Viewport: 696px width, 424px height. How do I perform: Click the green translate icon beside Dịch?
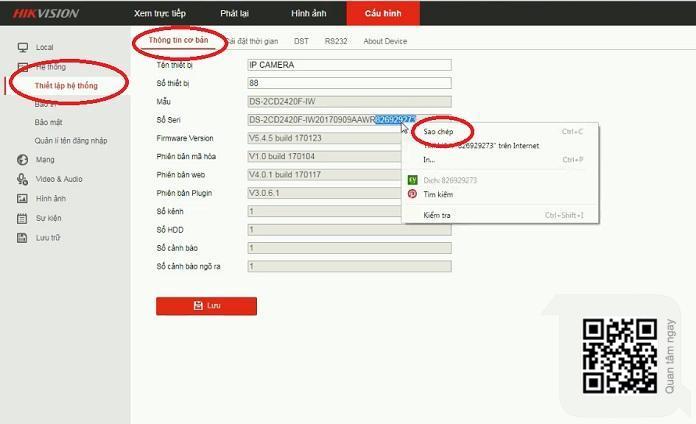[x=412, y=180]
